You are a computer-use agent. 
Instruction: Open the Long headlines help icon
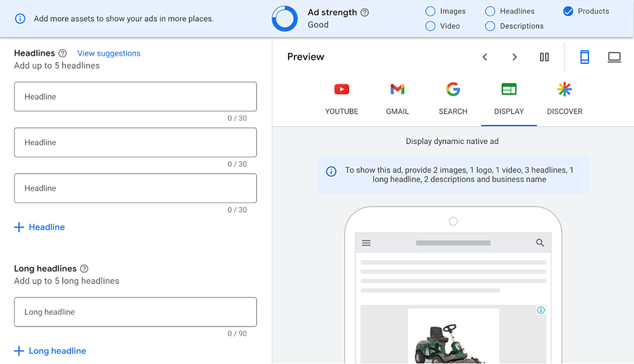(x=84, y=269)
